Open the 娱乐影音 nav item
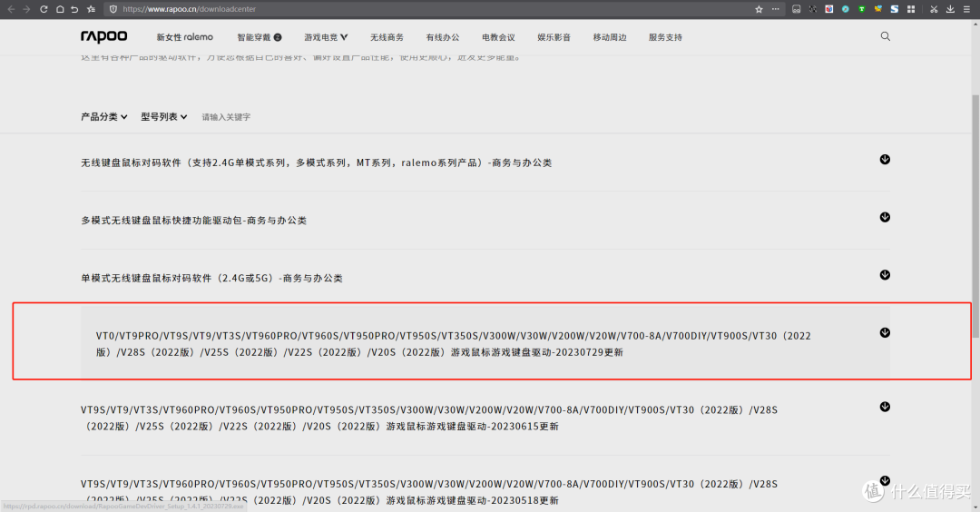The image size is (980, 512). point(554,37)
